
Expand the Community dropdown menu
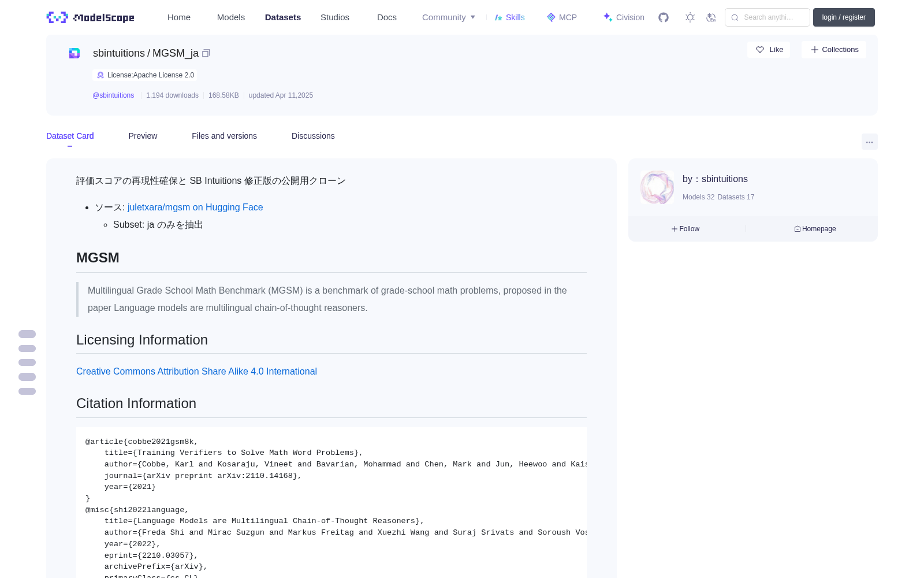449,17
